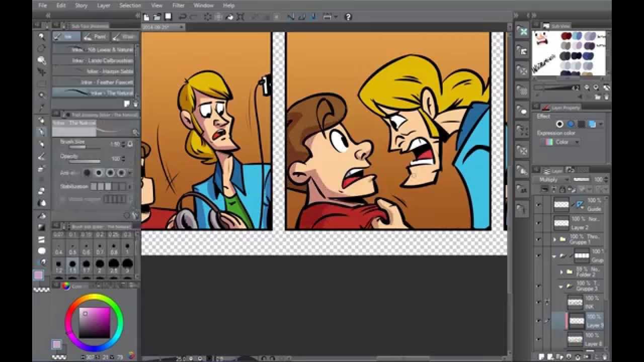Select the first Anti-aliasing option (none)
The height and width of the screenshot is (362, 644).
click(88, 172)
